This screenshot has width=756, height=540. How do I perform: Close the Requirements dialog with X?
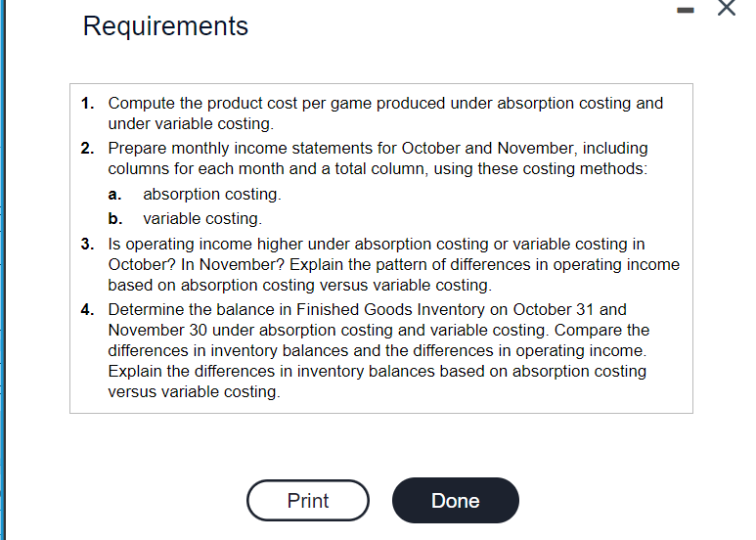pyautogui.click(x=726, y=8)
